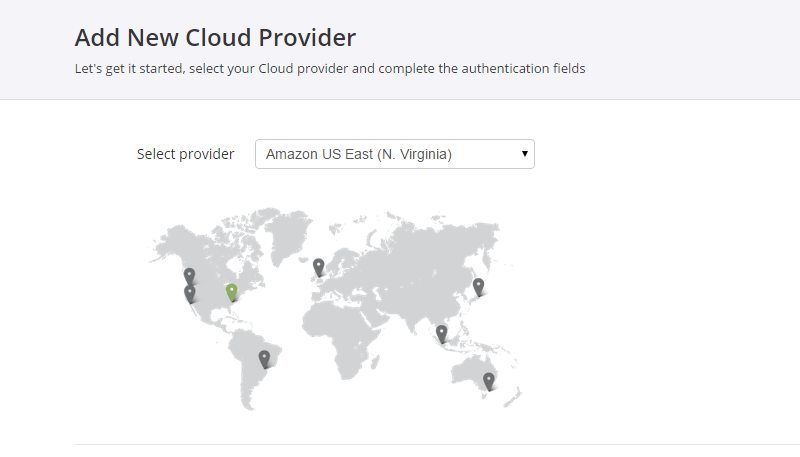Select the green N. Virginia map pin
This screenshot has height=457, width=800.
[x=232, y=292]
